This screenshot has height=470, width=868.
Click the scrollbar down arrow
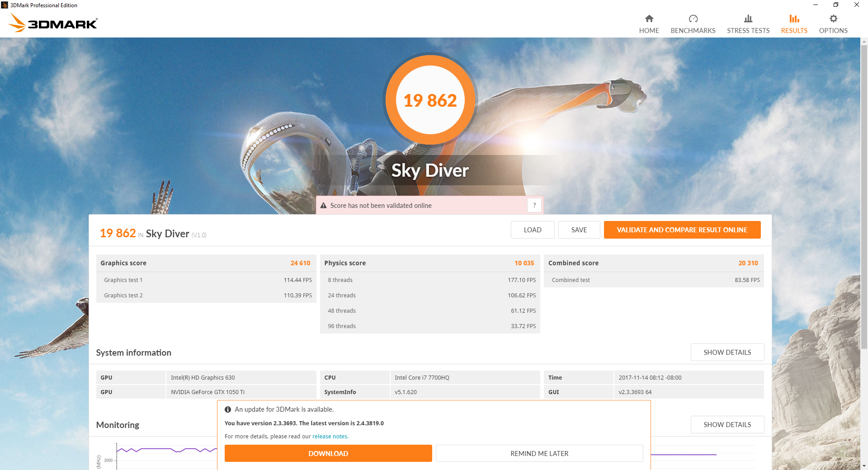[x=864, y=465]
